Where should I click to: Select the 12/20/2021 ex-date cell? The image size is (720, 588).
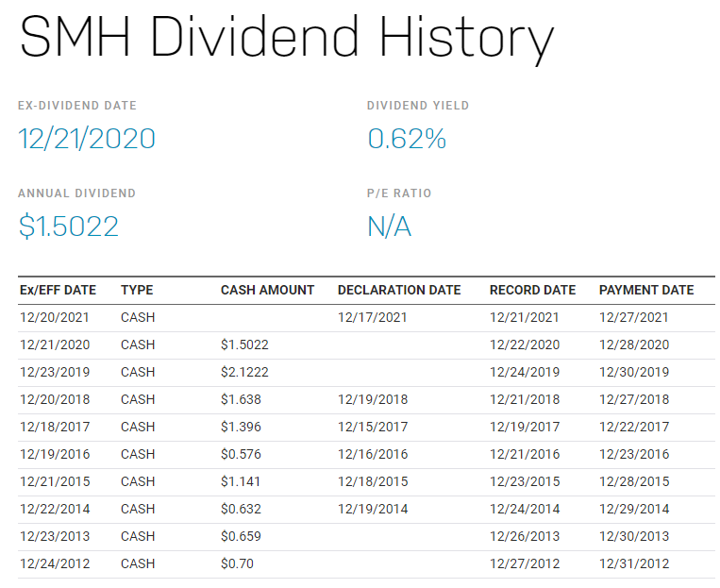pos(55,318)
